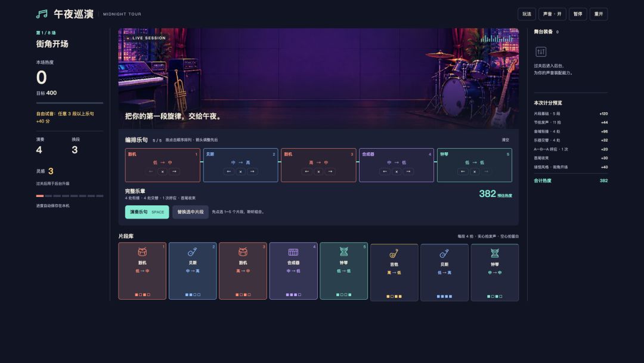
Task: Select the 鼓机 高→中 drum icon in 片段库
Action: tap(243, 251)
